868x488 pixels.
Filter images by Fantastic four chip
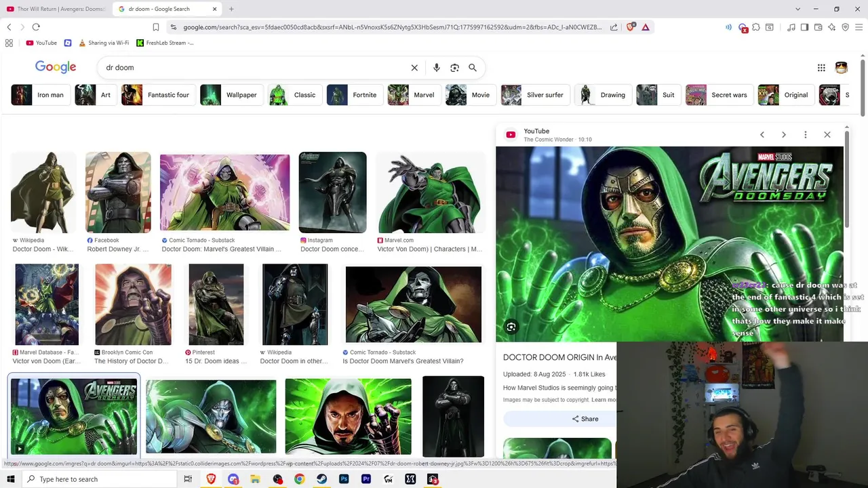click(158, 95)
